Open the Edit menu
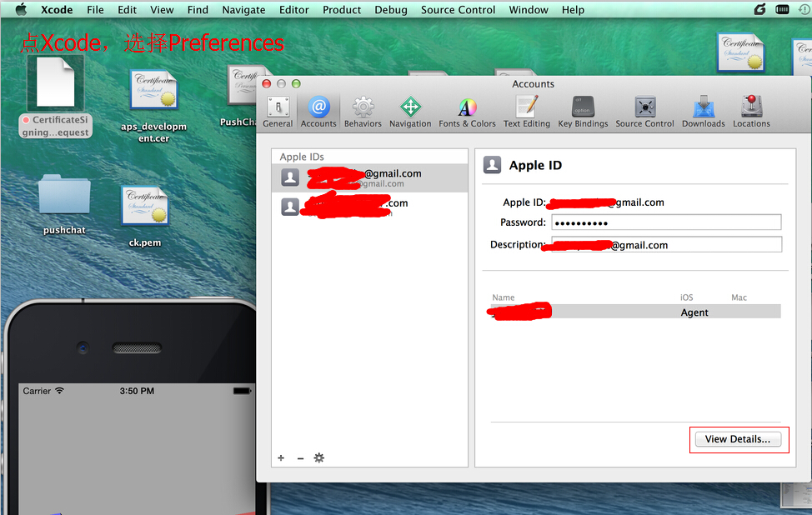The image size is (812, 515). pyautogui.click(x=127, y=10)
